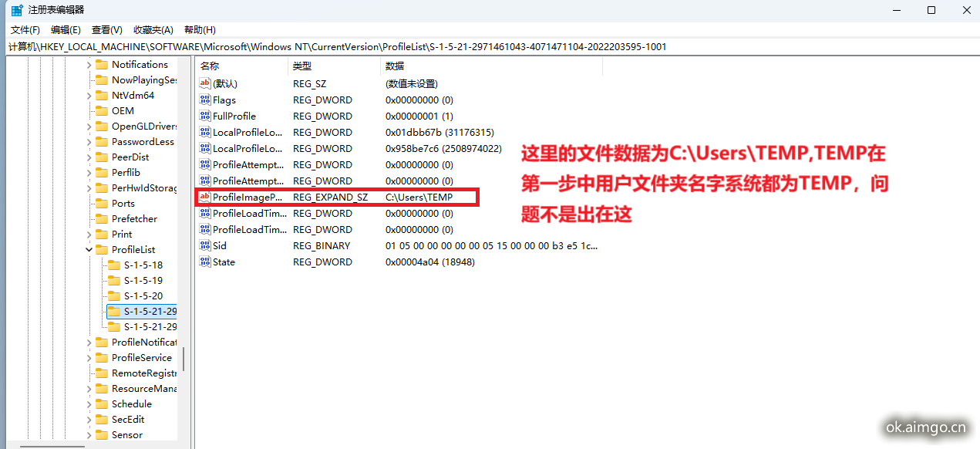This screenshot has height=449, width=980.
Task: Click the PeerDist folder icon
Action: 101,157
